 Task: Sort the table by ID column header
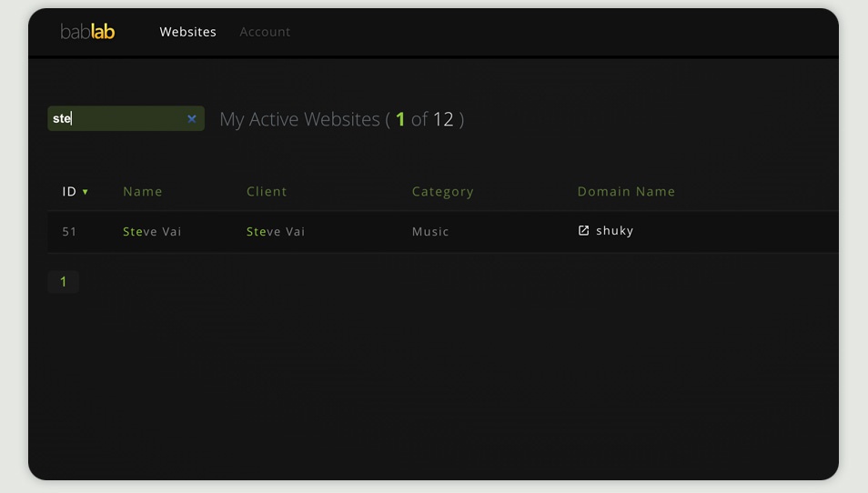click(x=69, y=192)
